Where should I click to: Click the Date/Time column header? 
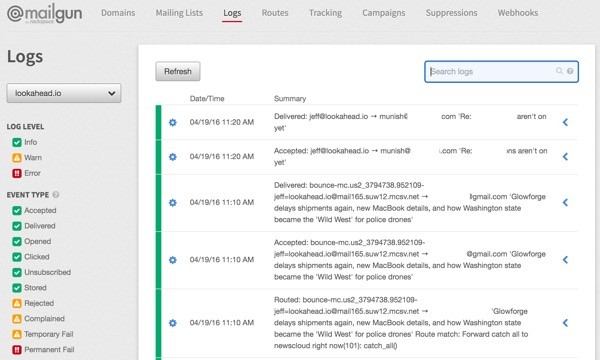point(207,99)
